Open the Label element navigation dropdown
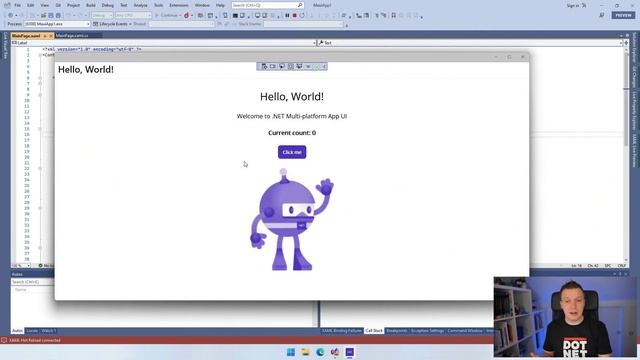The height and width of the screenshot is (360, 640). tap(164, 42)
